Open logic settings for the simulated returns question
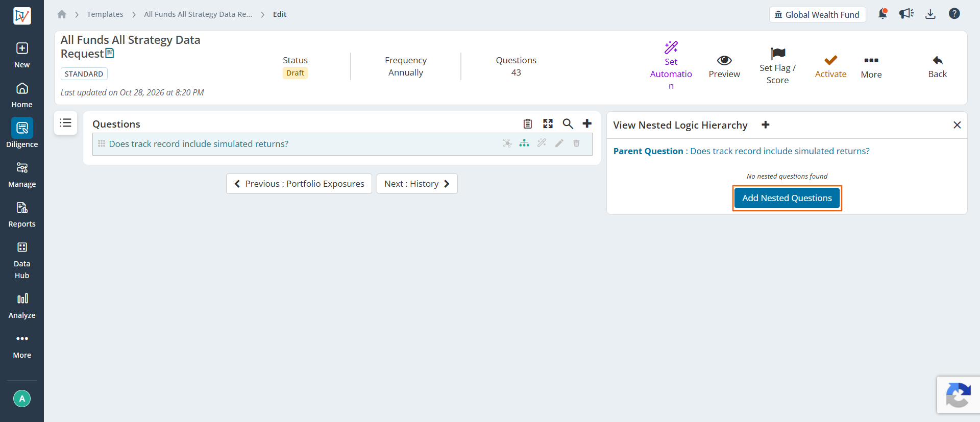The image size is (980, 422). click(x=507, y=143)
